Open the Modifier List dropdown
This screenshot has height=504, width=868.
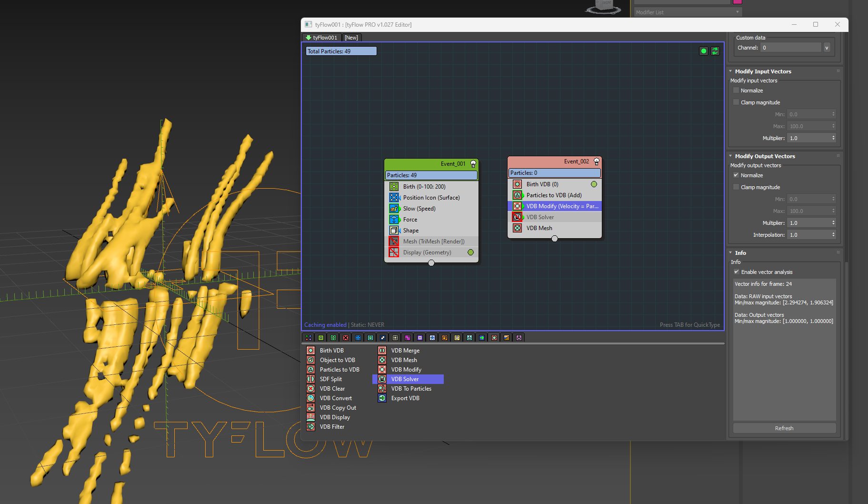click(688, 12)
